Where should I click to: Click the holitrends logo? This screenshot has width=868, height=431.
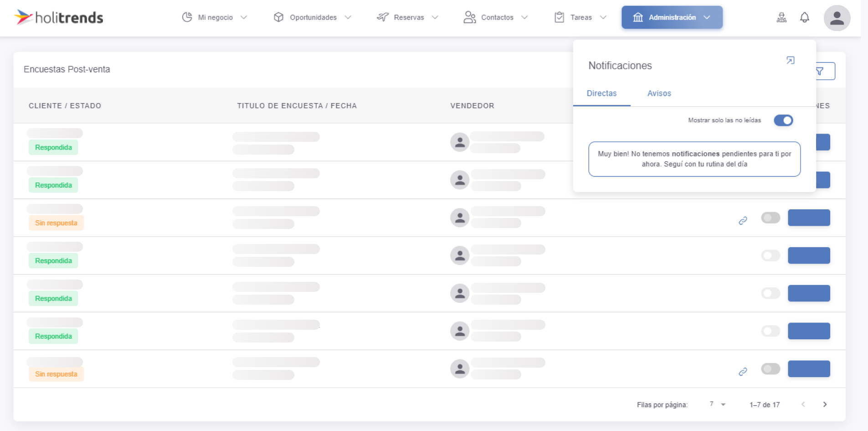tap(59, 17)
